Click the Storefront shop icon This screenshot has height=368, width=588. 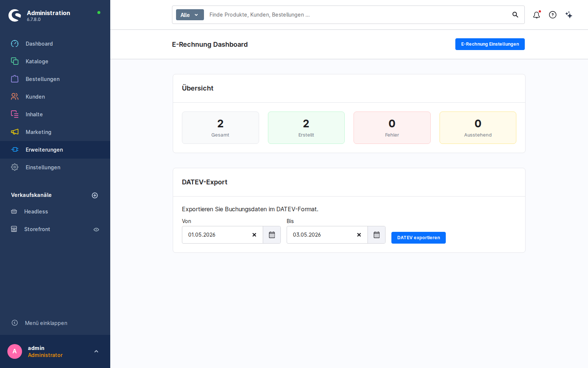(x=14, y=229)
